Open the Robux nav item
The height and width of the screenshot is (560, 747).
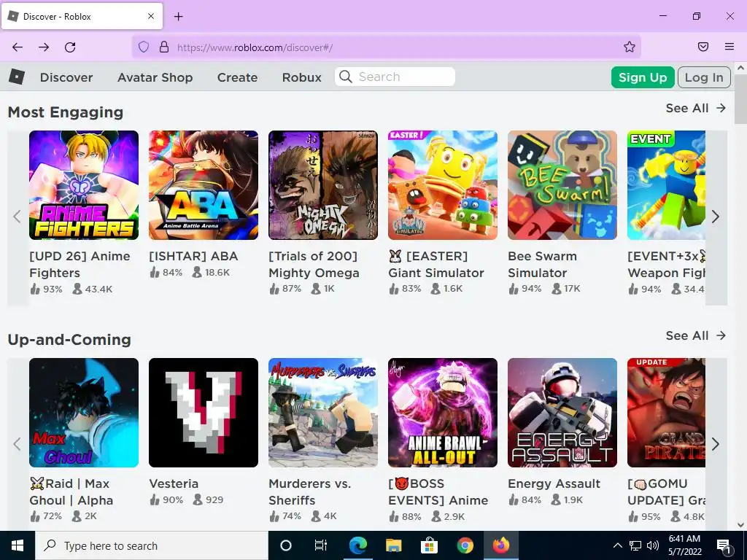[x=301, y=77]
